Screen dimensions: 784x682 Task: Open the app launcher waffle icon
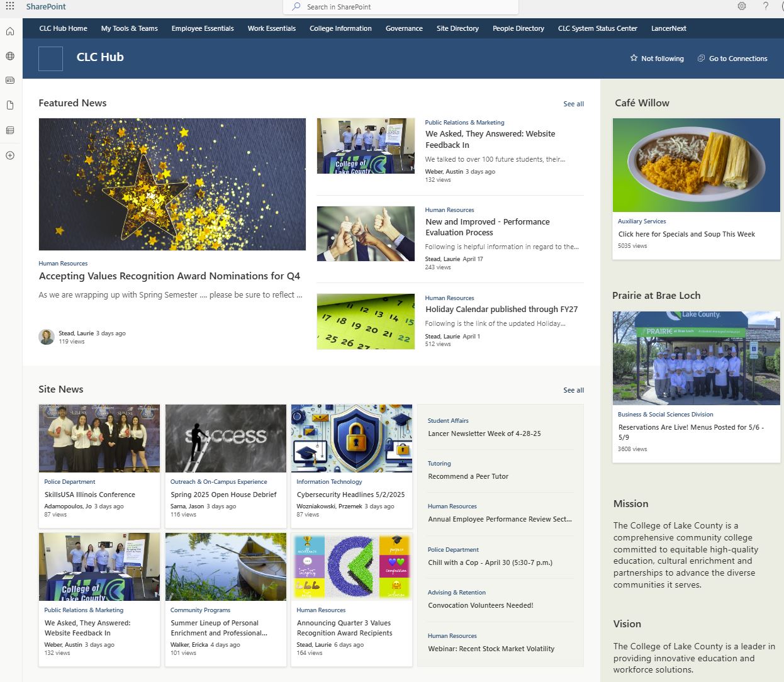click(10, 6)
